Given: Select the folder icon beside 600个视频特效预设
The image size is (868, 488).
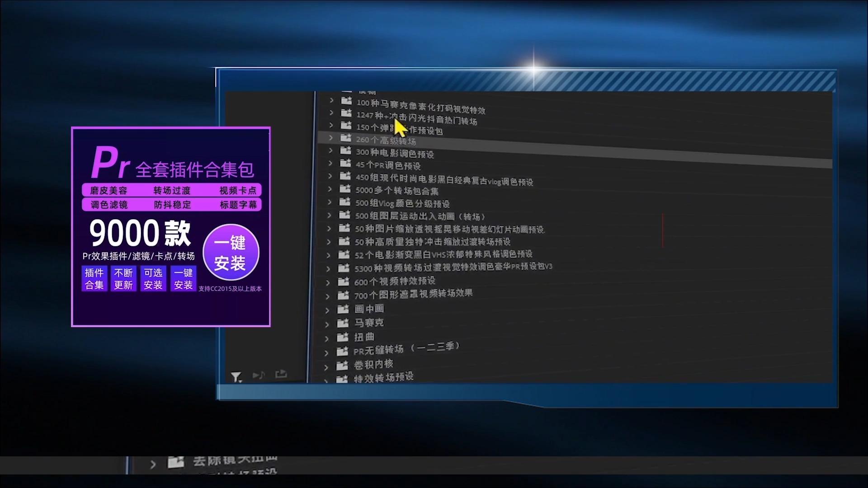Looking at the screenshot, I should coord(344,282).
